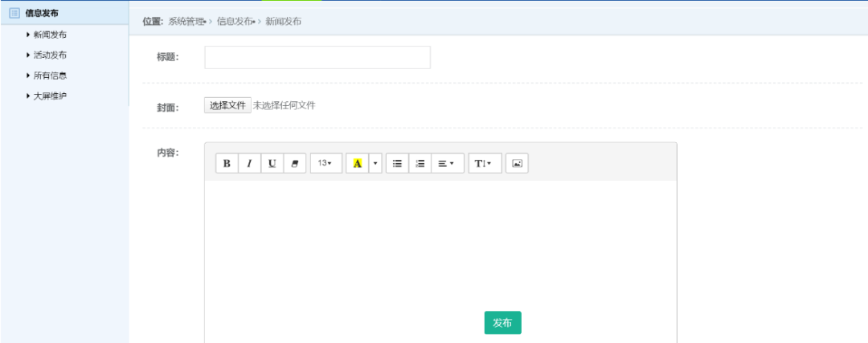
Task: Toggle underline formatting in editor toolbar
Action: pyautogui.click(x=272, y=164)
